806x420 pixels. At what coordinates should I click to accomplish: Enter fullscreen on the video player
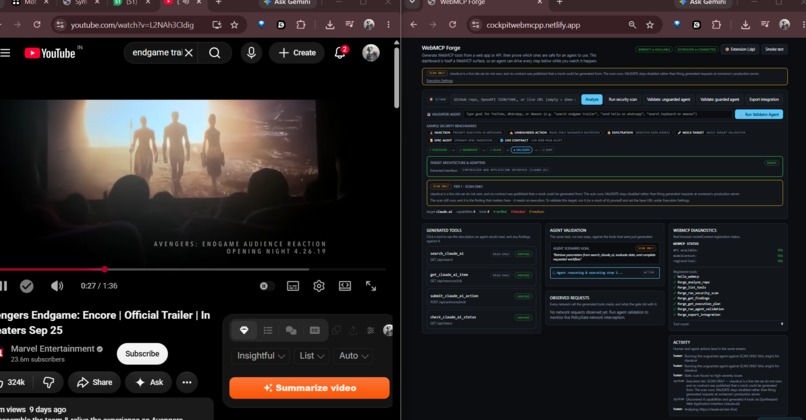click(x=371, y=286)
